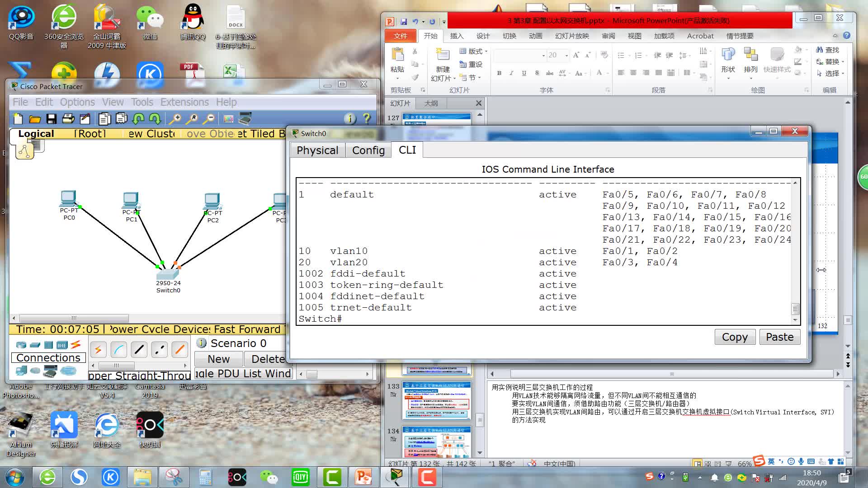This screenshot has width=868, height=488.
Task: Click the Open file folder icon
Action: coord(35,119)
